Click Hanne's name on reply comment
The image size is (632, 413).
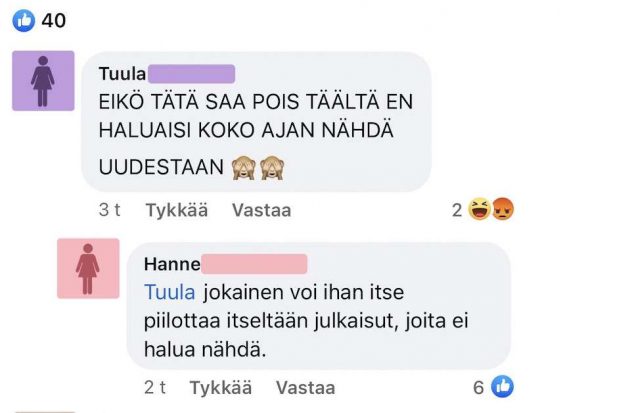(x=172, y=264)
